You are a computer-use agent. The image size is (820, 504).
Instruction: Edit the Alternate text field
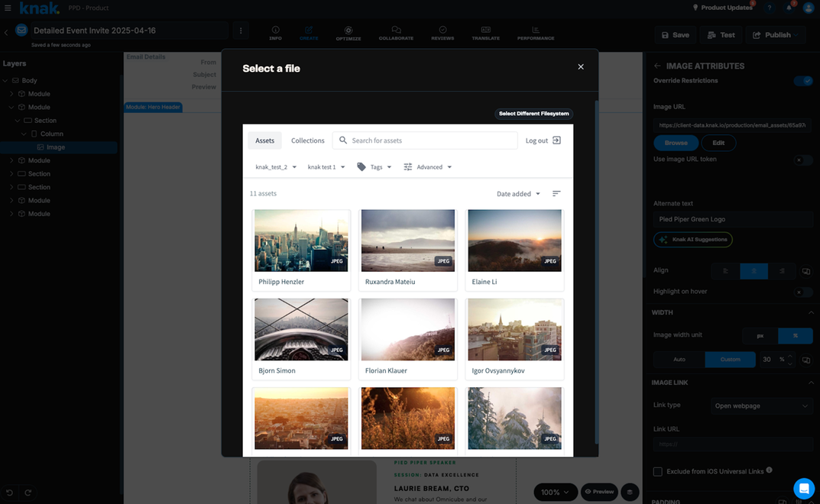[x=733, y=220]
